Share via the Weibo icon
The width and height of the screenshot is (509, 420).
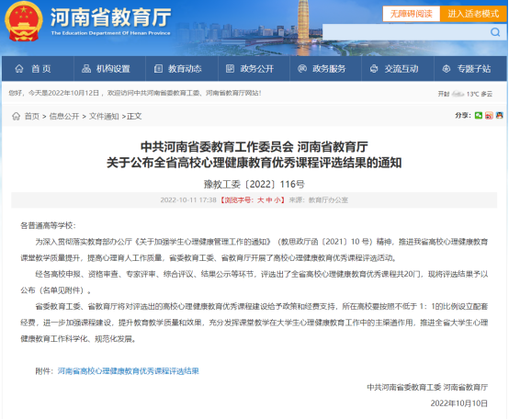click(x=489, y=115)
